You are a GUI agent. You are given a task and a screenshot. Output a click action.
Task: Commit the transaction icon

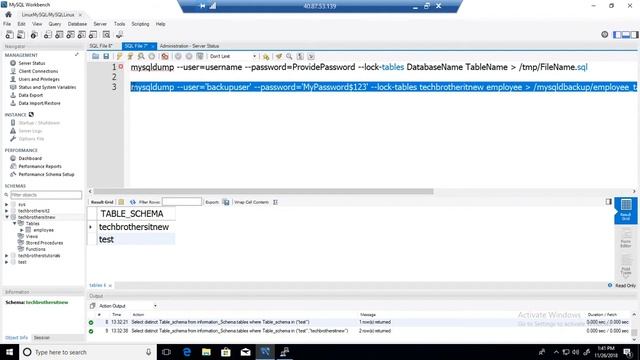pos(178,56)
